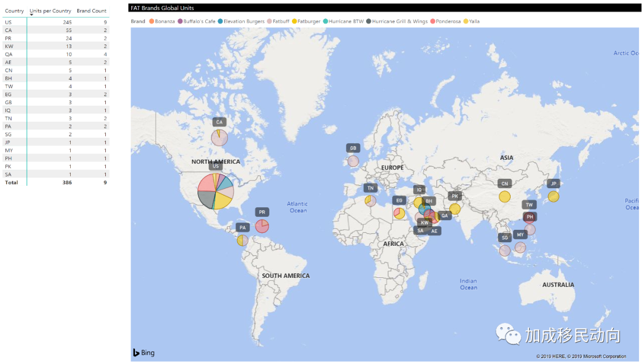Image resolution: width=642 pixels, height=364 pixels.
Task: Select Ponderosa in the brand legend
Action: (x=445, y=21)
